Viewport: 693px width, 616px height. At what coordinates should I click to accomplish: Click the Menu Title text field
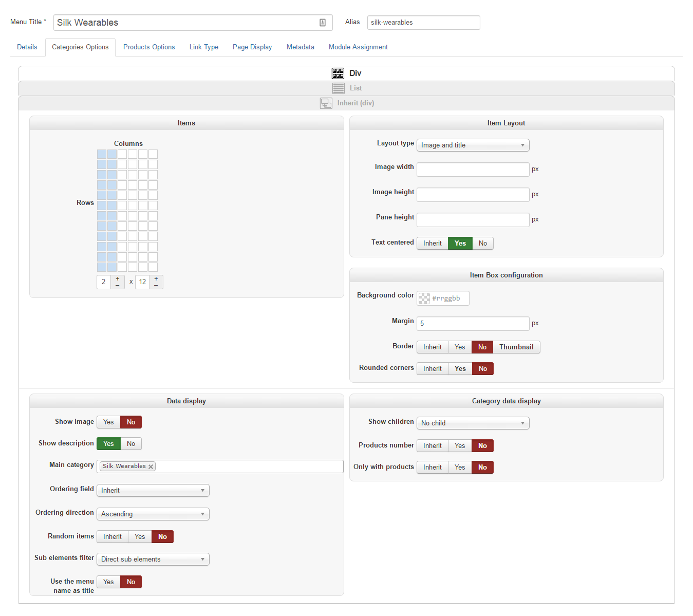pyautogui.click(x=193, y=23)
